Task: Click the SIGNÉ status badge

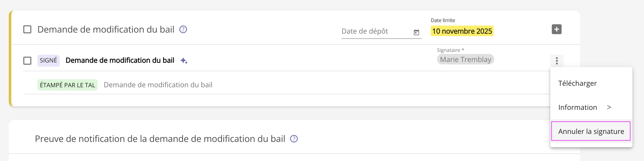Action: click(x=48, y=60)
